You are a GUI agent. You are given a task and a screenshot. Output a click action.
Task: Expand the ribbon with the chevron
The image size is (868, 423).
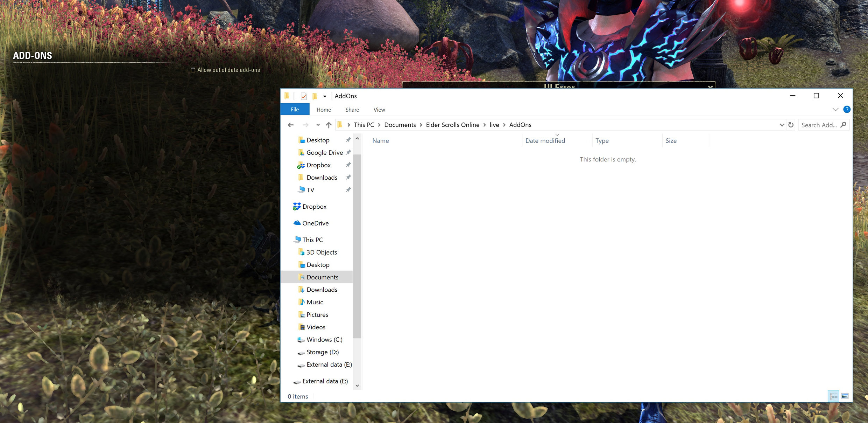(835, 110)
